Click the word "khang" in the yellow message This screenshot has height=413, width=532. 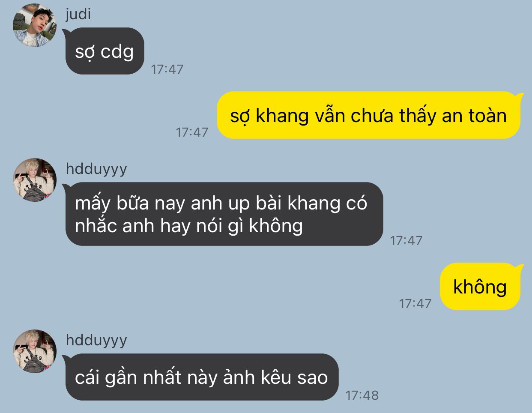tap(282, 116)
